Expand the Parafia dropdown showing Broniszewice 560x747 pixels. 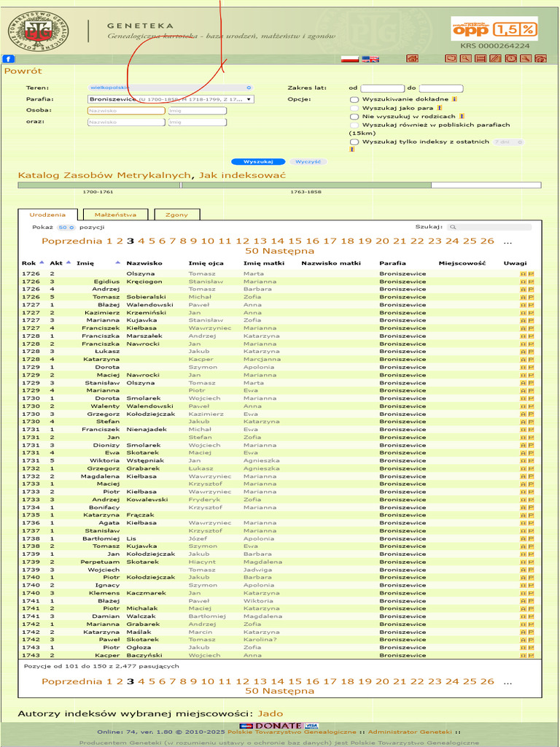pos(171,99)
